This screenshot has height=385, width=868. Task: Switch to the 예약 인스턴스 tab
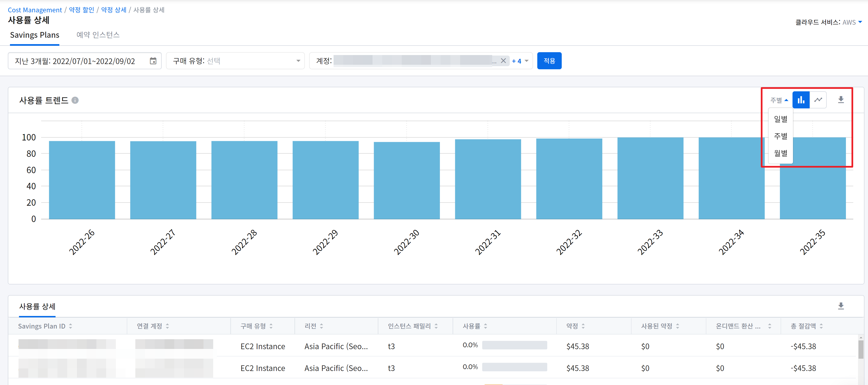pos(98,35)
